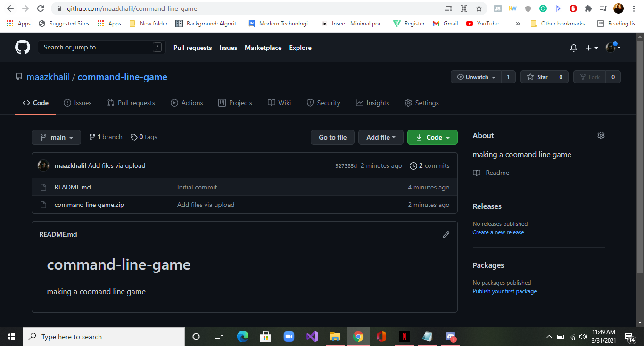Switch to the Projects tab
644x346 pixels.
click(235, 103)
